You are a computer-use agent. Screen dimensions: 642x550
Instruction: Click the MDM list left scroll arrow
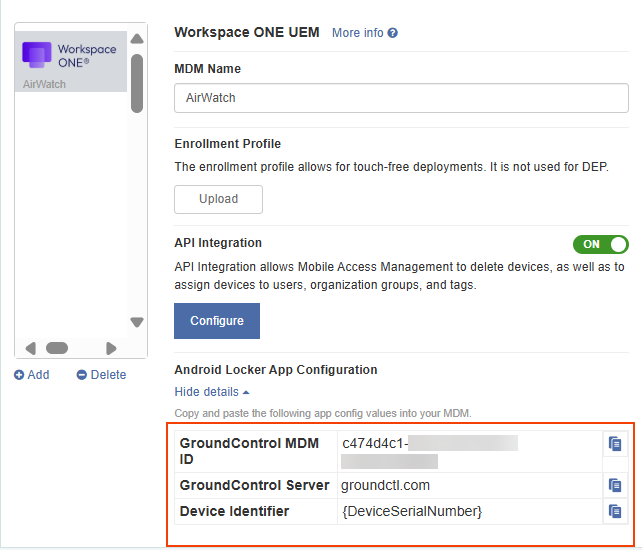31,349
